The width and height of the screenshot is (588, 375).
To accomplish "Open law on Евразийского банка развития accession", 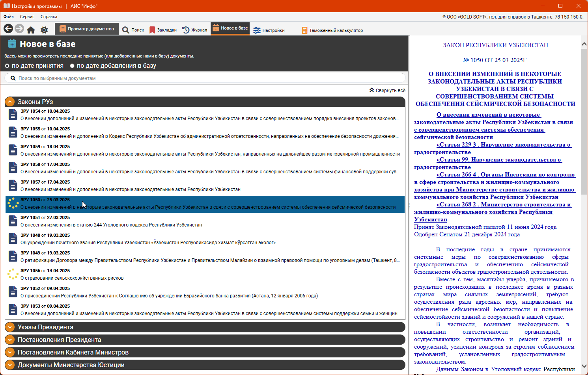I will [169, 296].
